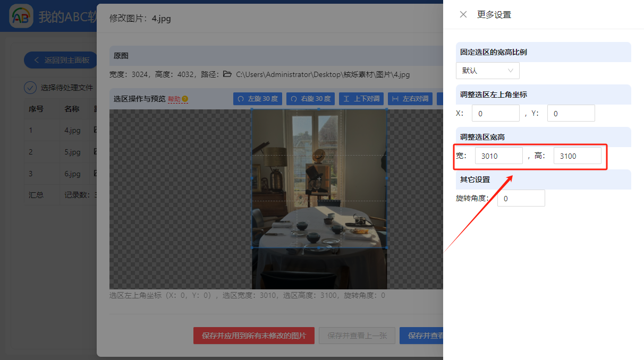
Task: Rotate right with 右旋 30 度 button
Action: (x=311, y=99)
